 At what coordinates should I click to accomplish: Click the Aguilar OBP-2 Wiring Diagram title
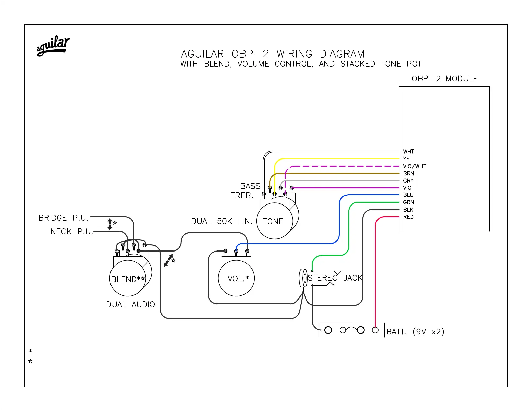click(272, 54)
